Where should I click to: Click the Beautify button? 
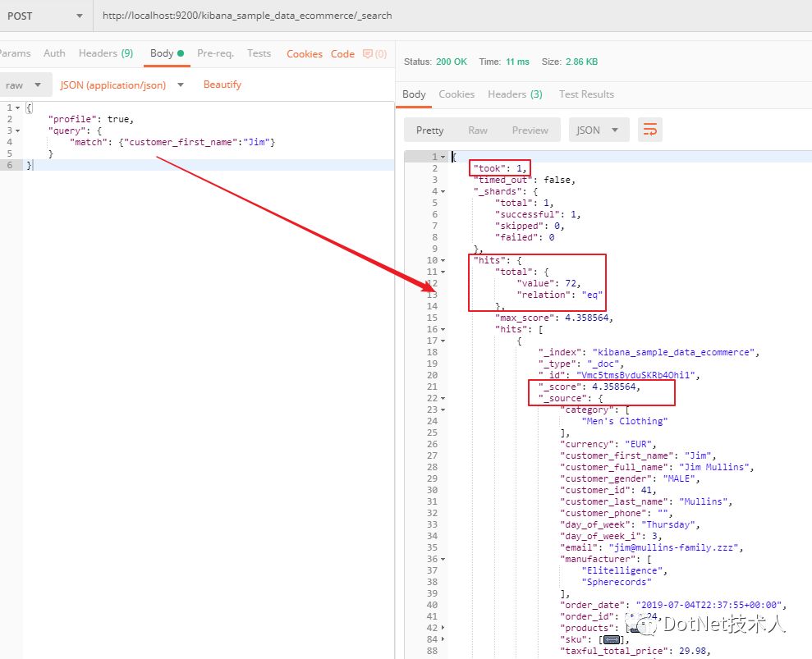coord(222,85)
